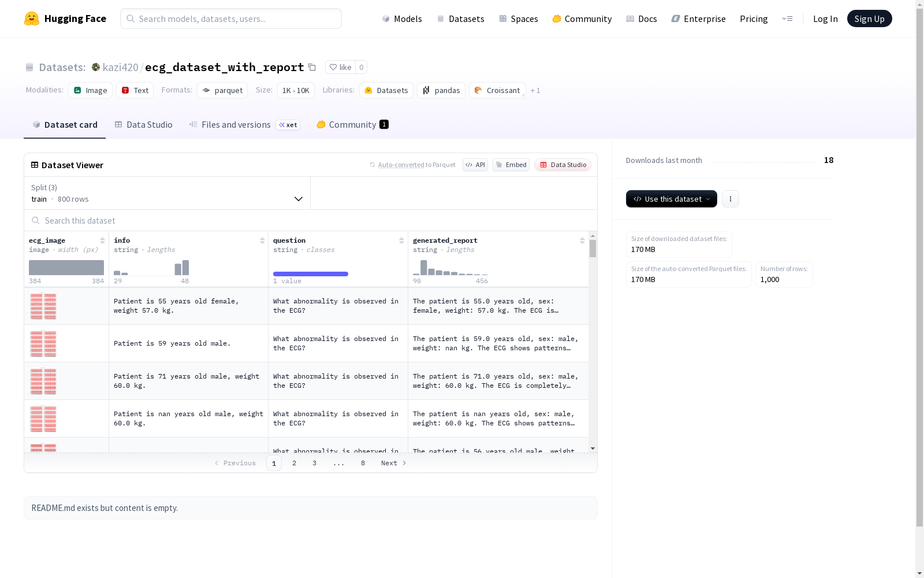This screenshot has height=578, width=924.
Task: Select report cell starting 'The patient is 71.0 years old'
Action: click(x=498, y=381)
